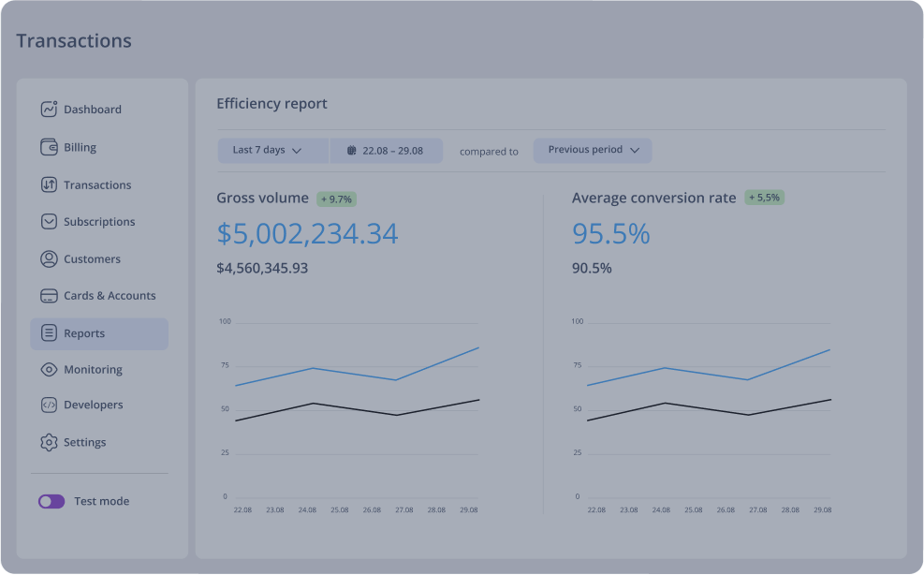Select the Monitoring eye icon
924x575 pixels.
click(48, 369)
